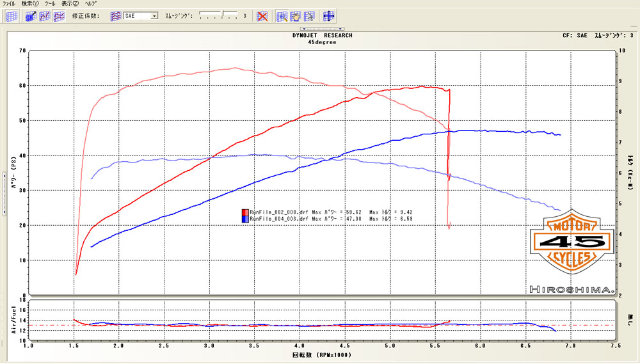Open the 表示 menu
This screenshot has height=364, width=640.
pyautogui.click(x=70, y=4)
